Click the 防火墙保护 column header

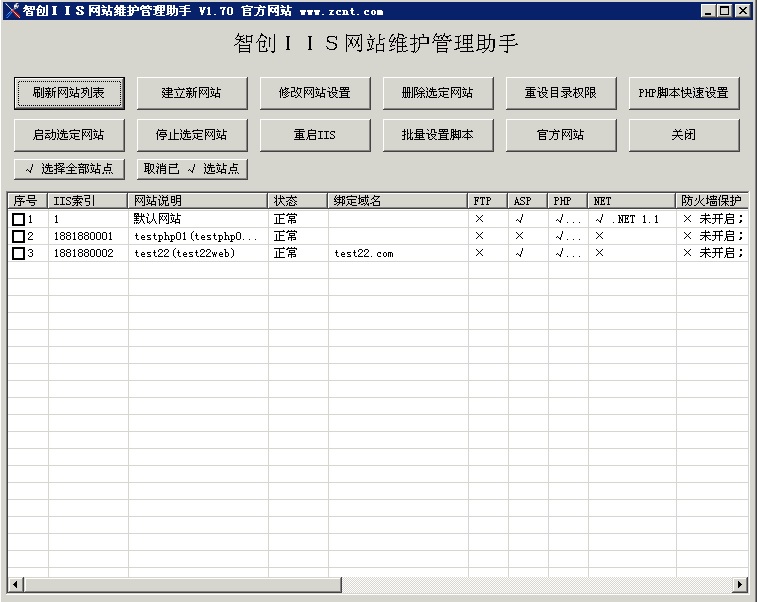point(712,200)
